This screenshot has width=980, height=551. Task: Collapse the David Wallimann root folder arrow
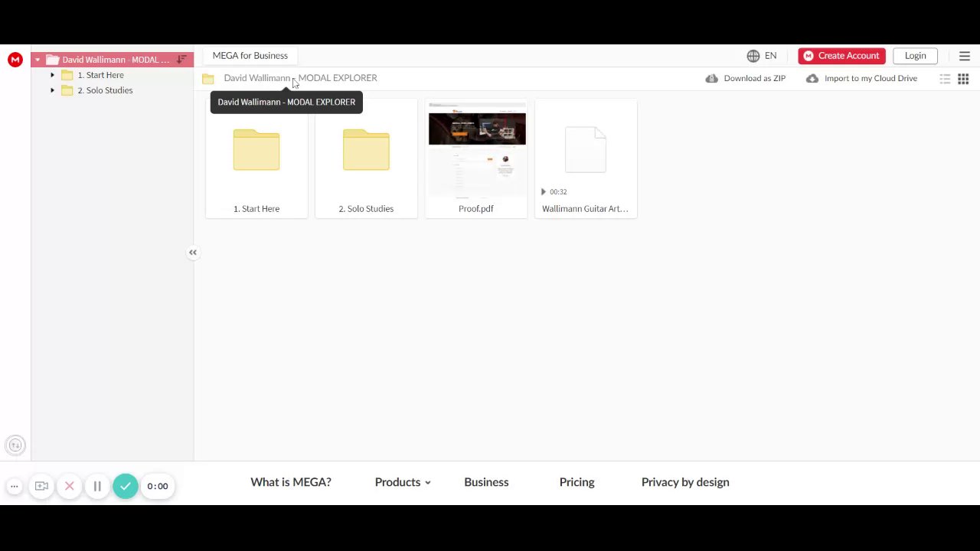click(38, 60)
